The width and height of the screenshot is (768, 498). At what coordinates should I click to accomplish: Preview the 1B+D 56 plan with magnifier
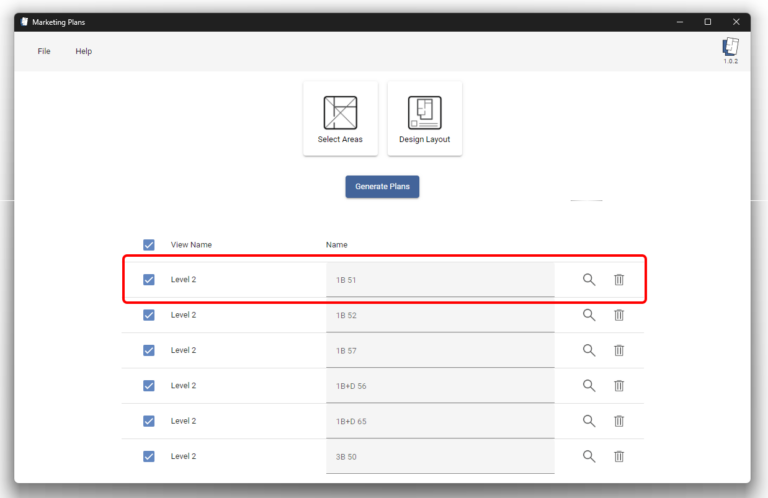pos(589,385)
